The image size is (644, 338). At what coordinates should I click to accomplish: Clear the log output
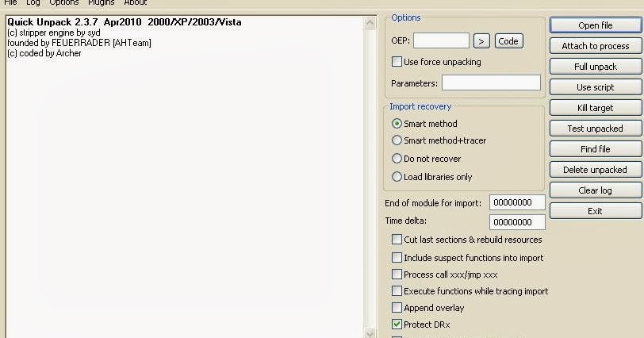click(x=595, y=190)
